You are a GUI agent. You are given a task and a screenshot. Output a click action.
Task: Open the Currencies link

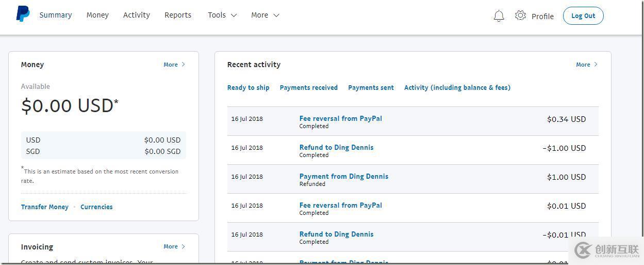[96, 207]
